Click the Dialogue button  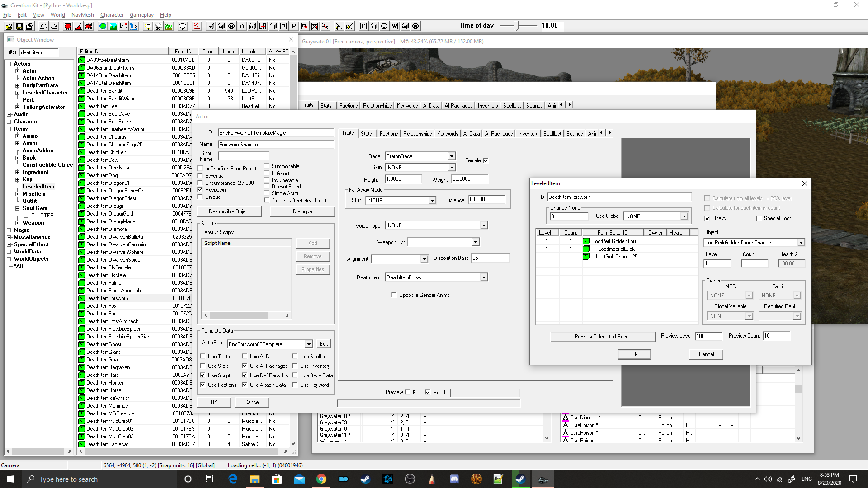(x=302, y=211)
